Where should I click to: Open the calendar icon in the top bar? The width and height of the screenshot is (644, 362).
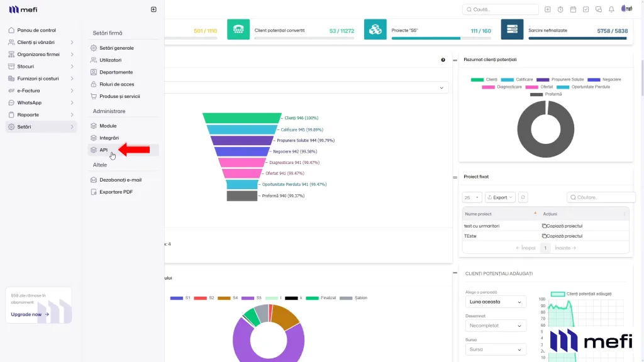click(573, 9)
